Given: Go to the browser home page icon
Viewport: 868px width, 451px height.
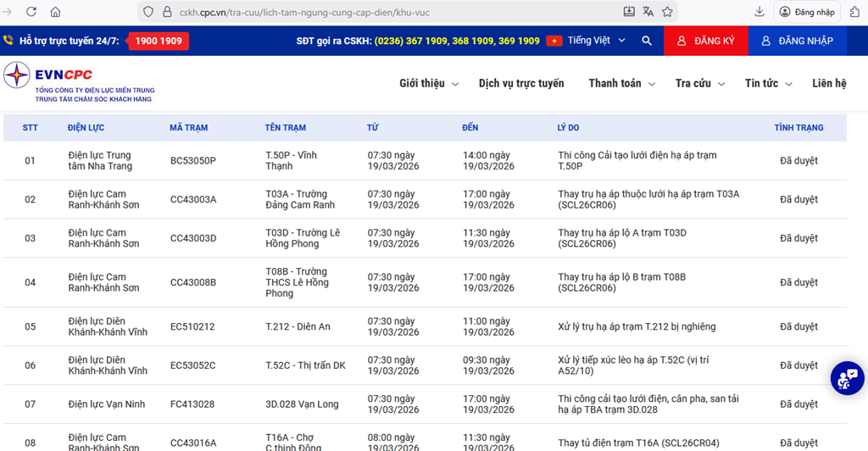Looking at the screenshot, I should (x=55, y=12).
